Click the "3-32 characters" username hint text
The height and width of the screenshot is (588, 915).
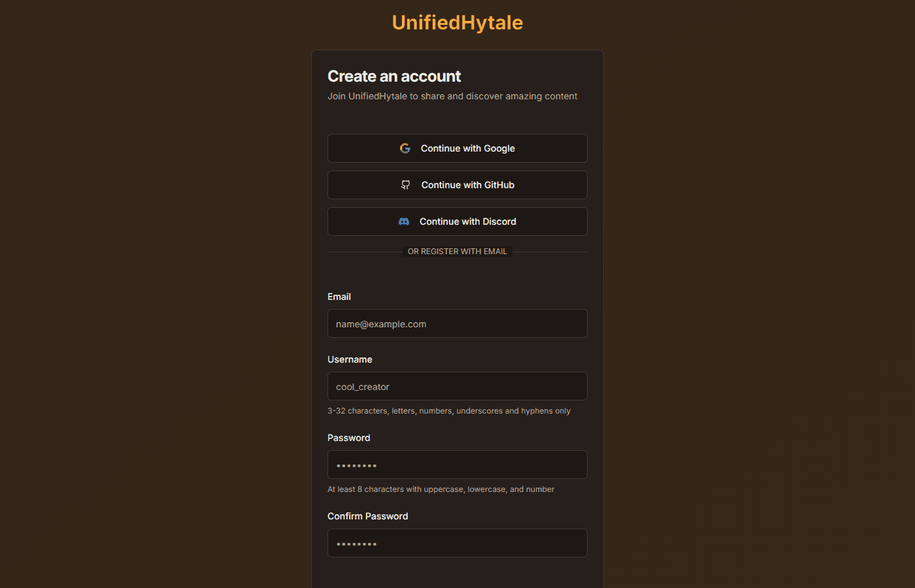pyautogui.click(x=449, y=411)
